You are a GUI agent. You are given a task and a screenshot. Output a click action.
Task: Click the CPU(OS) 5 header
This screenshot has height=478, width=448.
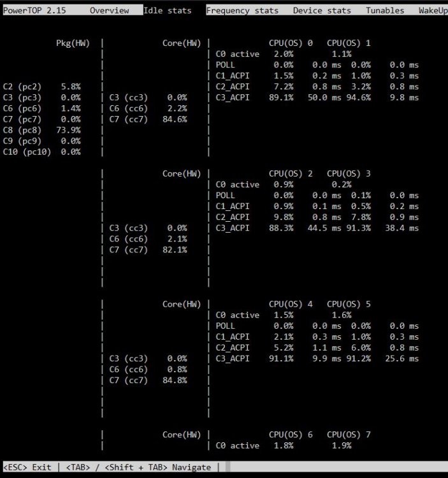click(x=349, y=304)
